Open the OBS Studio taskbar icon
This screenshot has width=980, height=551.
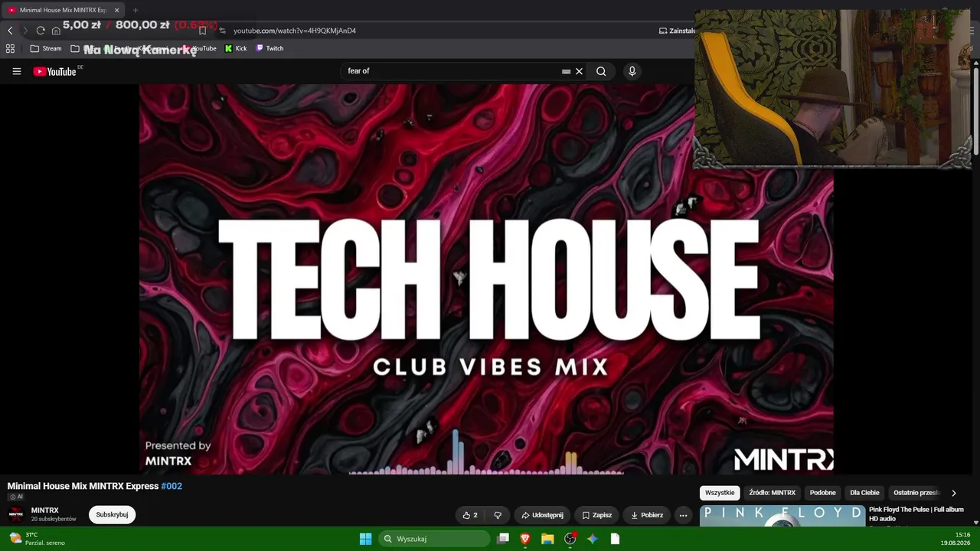(x=570, y=539)
